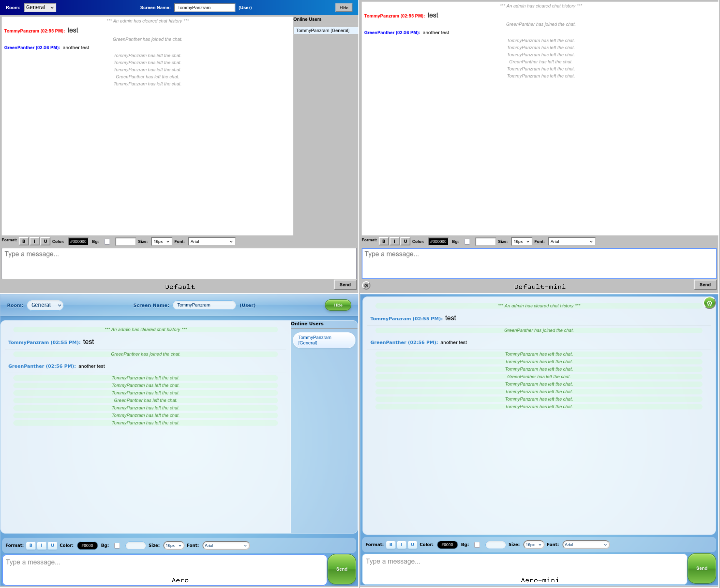The height and width of the screenshot is (588, 720).
Task: Select TommyPanzram [General] in Aero online users list
Action: click(x=315, y=340)
